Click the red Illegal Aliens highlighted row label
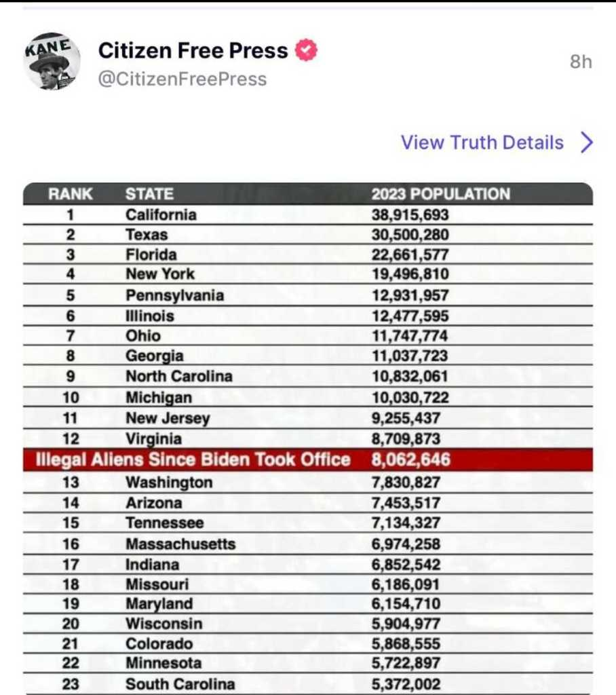Image resolution: width=616 pixels, height=695 pixels. (193, 459)
